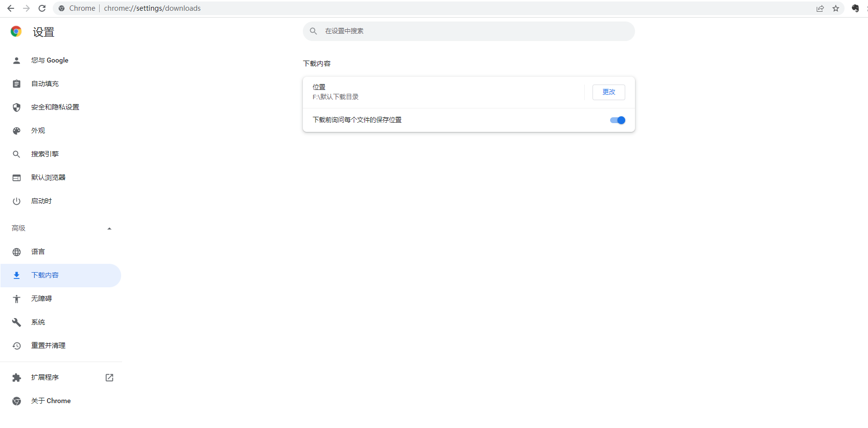Click the magnifier icon in settings search
868x428 pixels.
pyautogui.click(x=314, y=31)
